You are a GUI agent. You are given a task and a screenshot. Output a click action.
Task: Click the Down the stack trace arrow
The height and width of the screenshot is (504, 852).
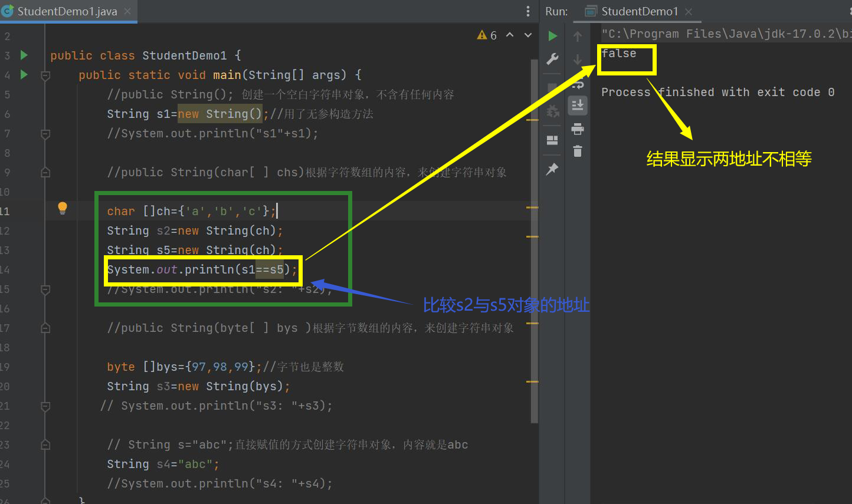point(578,59)
